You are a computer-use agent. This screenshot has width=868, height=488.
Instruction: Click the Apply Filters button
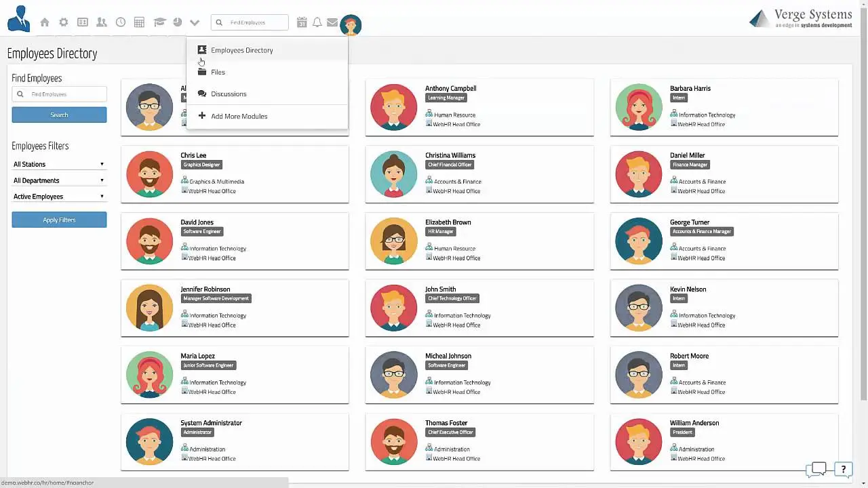pos(59,220)
